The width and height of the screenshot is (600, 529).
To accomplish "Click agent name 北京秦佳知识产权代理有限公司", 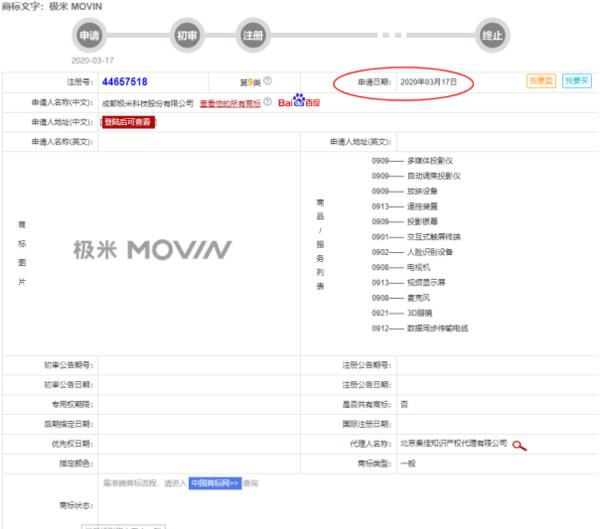I will pyautogui.click(x=453, y=441).
